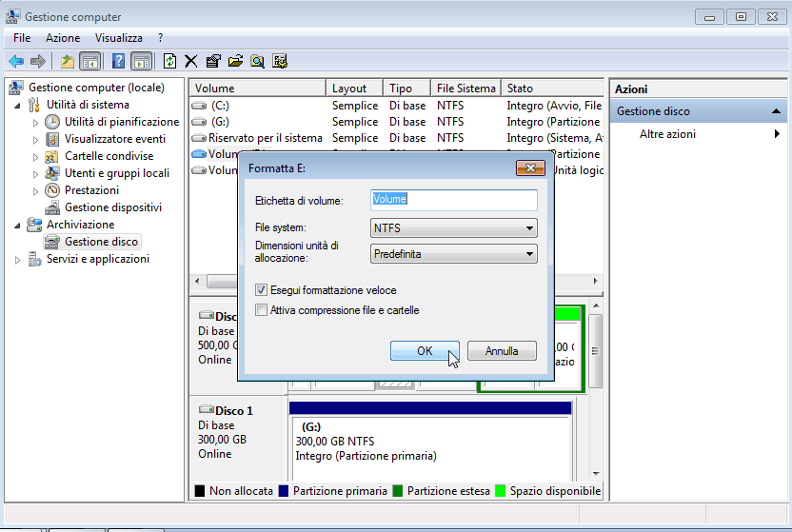792x532 pixels.
Task: Click the green Refresh icon in toolbar
Action: [169, 61]
